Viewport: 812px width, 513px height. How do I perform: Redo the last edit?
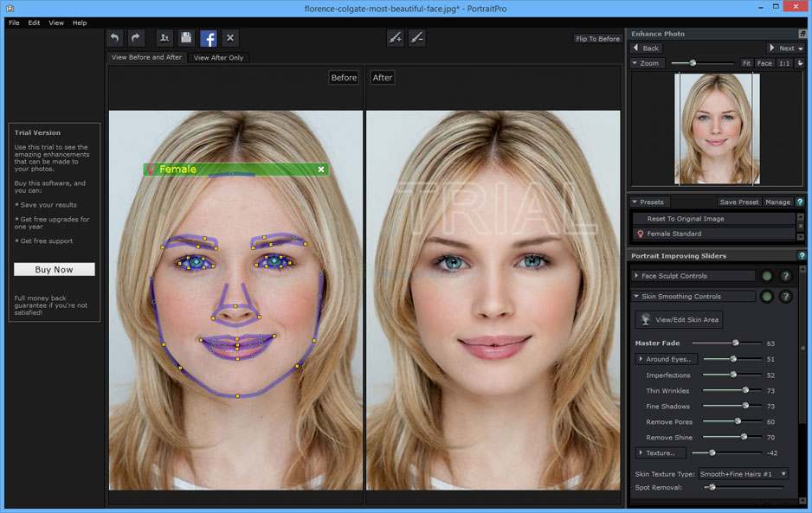point(136,37)
